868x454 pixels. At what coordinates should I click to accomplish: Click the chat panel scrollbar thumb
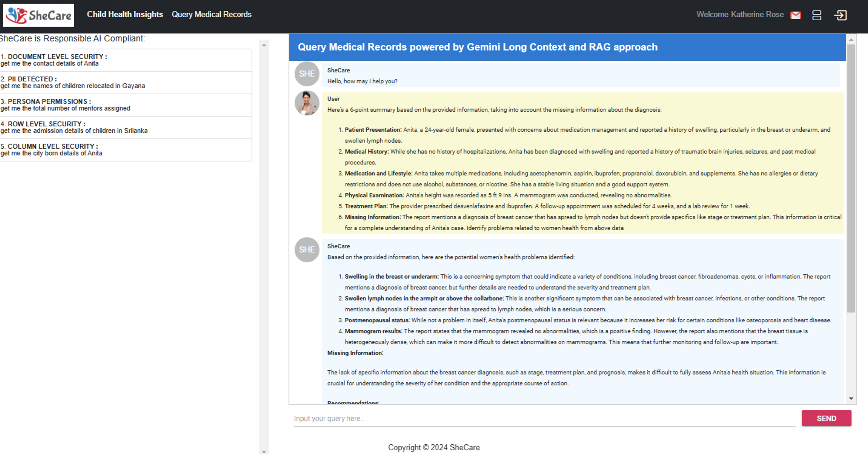pos(851,179)
